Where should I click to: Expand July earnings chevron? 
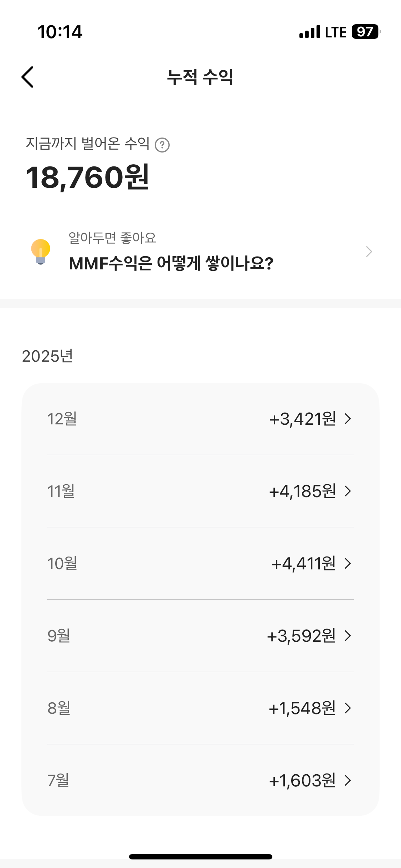(348, 780)
